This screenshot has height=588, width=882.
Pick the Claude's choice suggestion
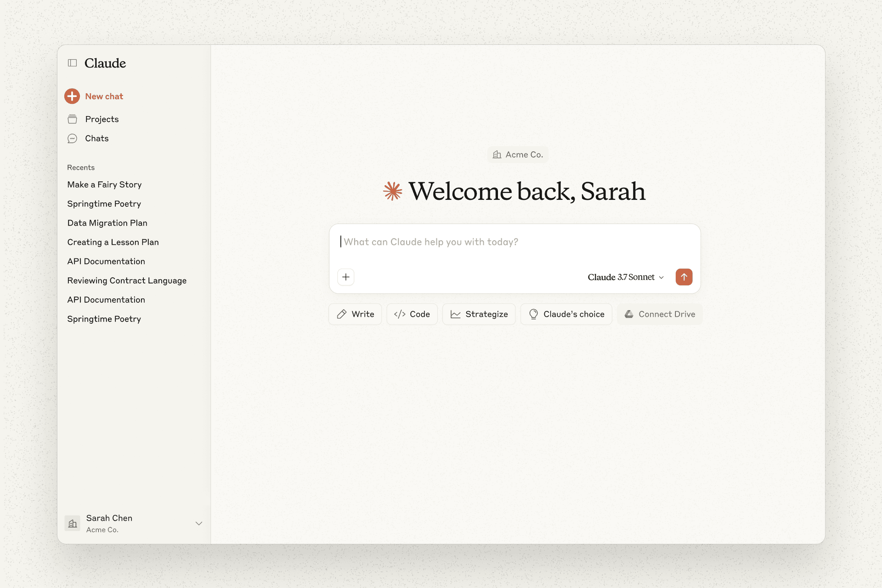pyautogui.click(x=566, y=314)
